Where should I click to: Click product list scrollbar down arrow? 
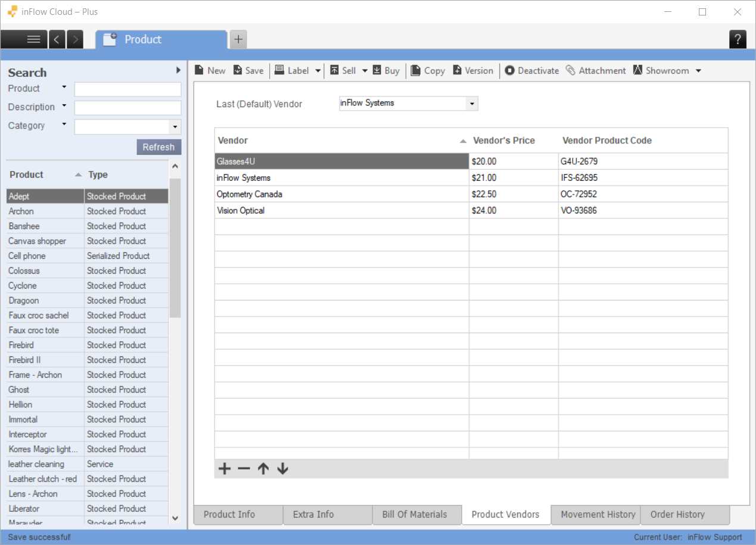(x=175, y=518)
